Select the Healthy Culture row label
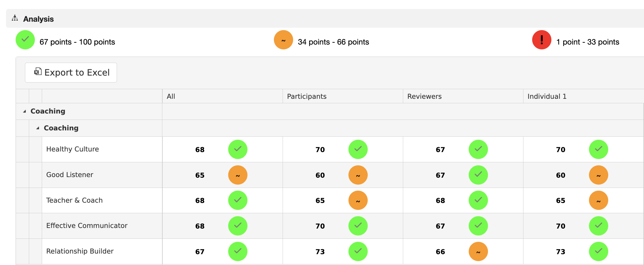Viewport: 644px width, 265px height. [x=72, y=149]
